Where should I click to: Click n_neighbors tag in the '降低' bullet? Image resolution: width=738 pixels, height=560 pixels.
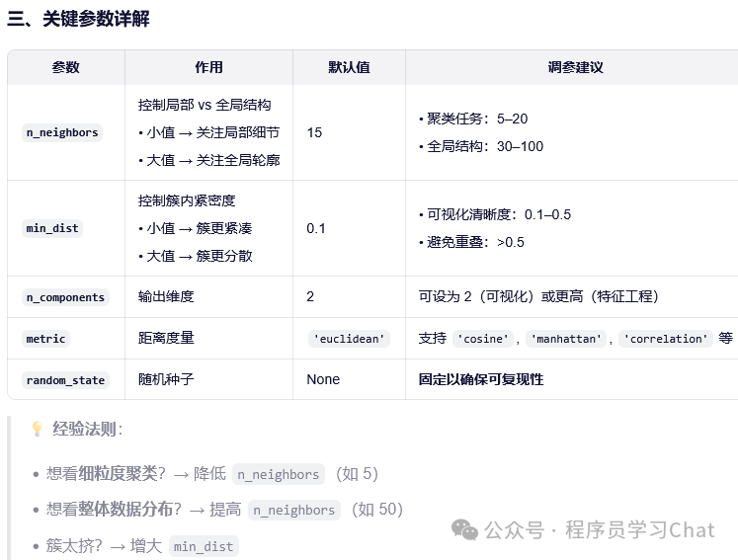tap(279, 474)
